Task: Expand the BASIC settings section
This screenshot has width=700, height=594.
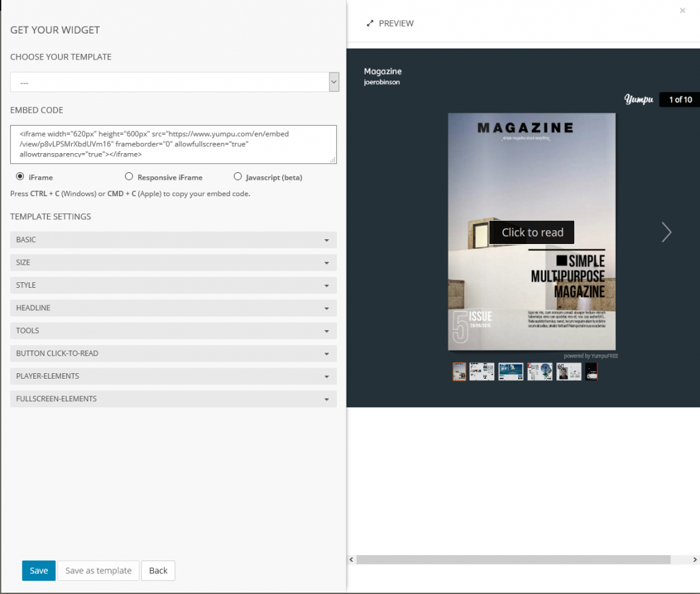Action: (173, 240)
